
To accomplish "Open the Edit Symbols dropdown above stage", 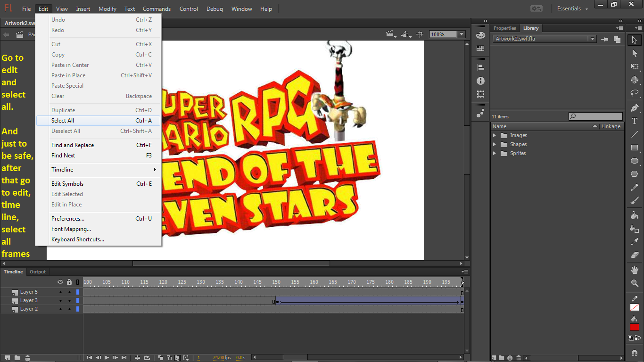I will click(x=406, y=34).
